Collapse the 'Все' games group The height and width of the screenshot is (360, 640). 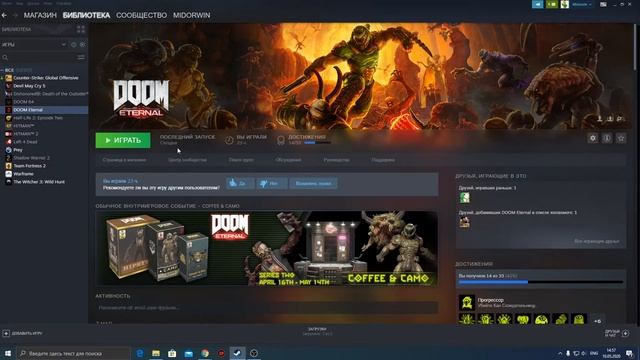click(x=2, y=70)
